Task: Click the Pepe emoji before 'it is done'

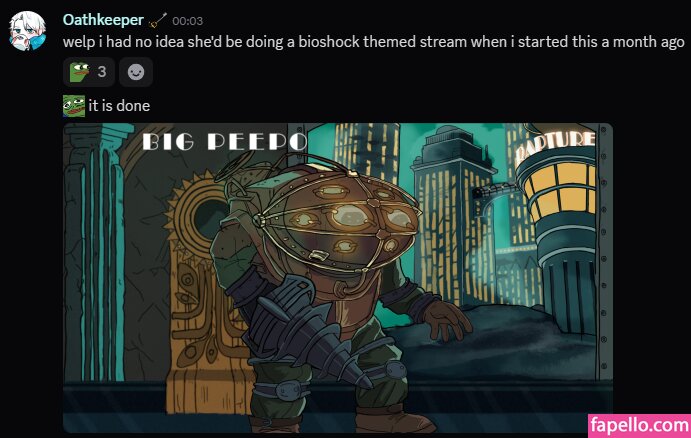Action: (74, 106)
